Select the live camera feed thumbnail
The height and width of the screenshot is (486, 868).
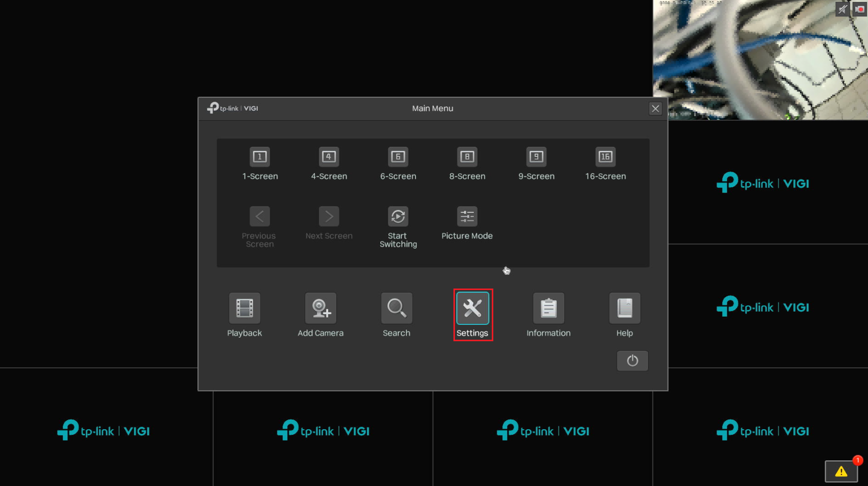click(x=760, y=60)
